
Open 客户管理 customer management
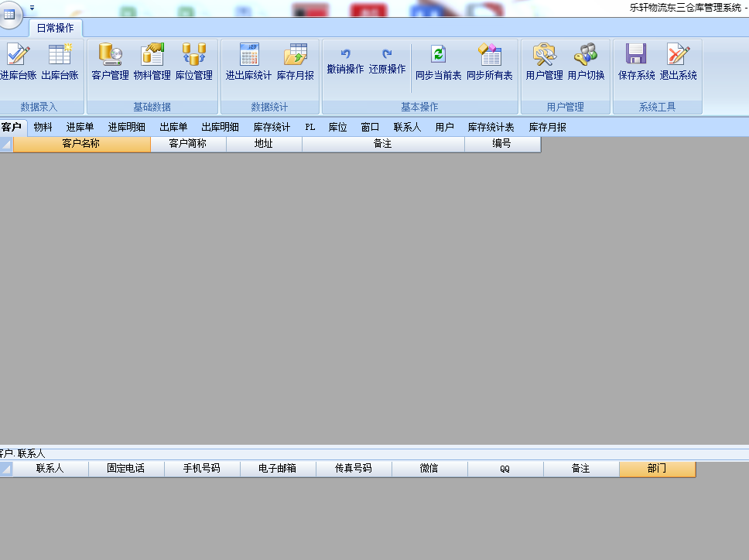point(111,62)
